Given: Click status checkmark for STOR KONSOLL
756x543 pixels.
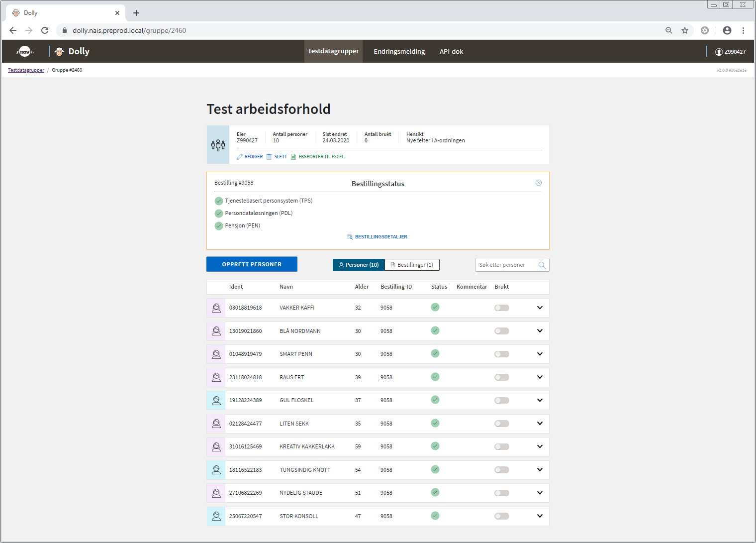Looking at the screenshot, I should tap(435, 516).
